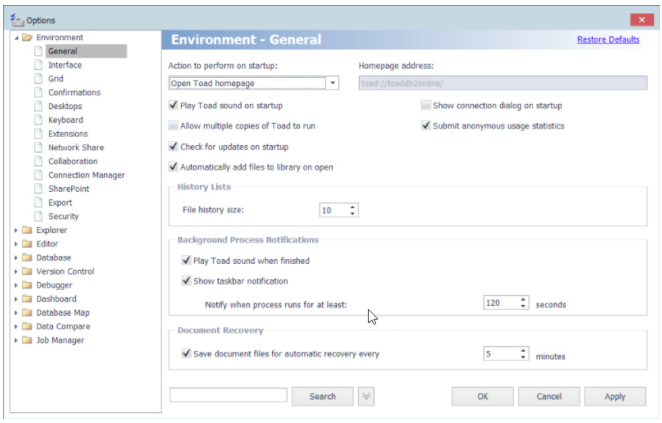The height and width of the screenshot is (423, 662).
Task: Decrease the notify seconds value
Action: 523,306
